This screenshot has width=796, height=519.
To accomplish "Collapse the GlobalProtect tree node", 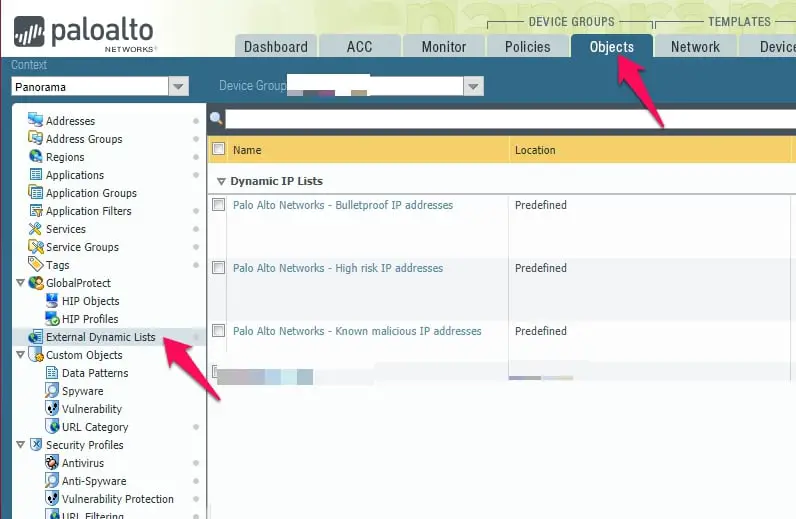I will 20,282.
